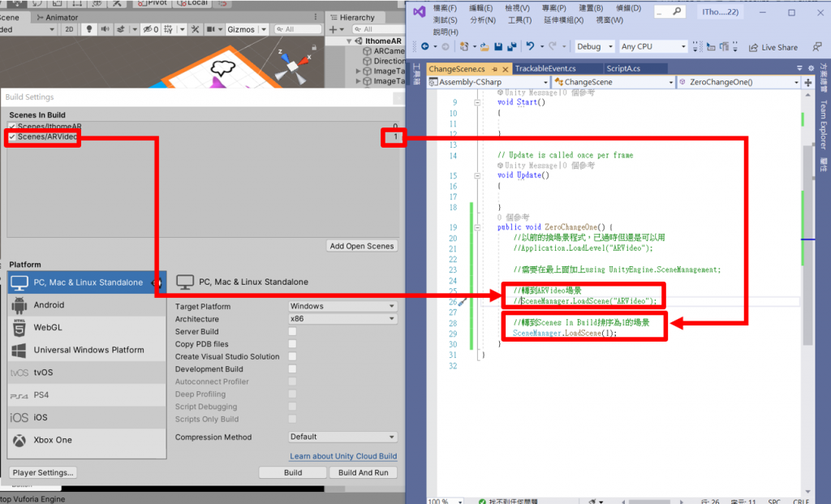Viewport: 831px width, 504px height.
Task: Collapse the ZeroChangeOne method outline box
Action: tap(477, 227)
